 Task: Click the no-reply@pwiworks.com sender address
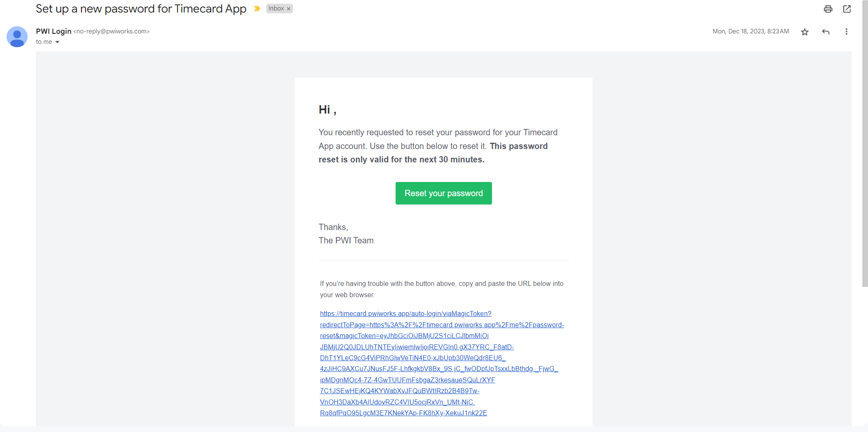(111, 31)
